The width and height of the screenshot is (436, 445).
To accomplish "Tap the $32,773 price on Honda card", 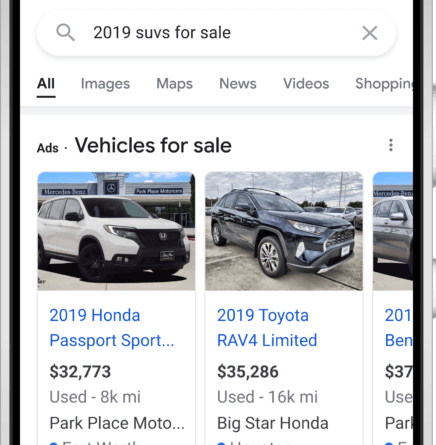I will pyautogui.click(x=80, y=372).
